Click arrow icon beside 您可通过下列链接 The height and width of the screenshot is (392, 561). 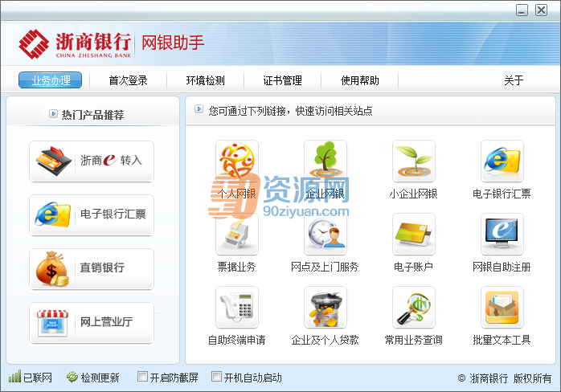click(x=199, y=108)
